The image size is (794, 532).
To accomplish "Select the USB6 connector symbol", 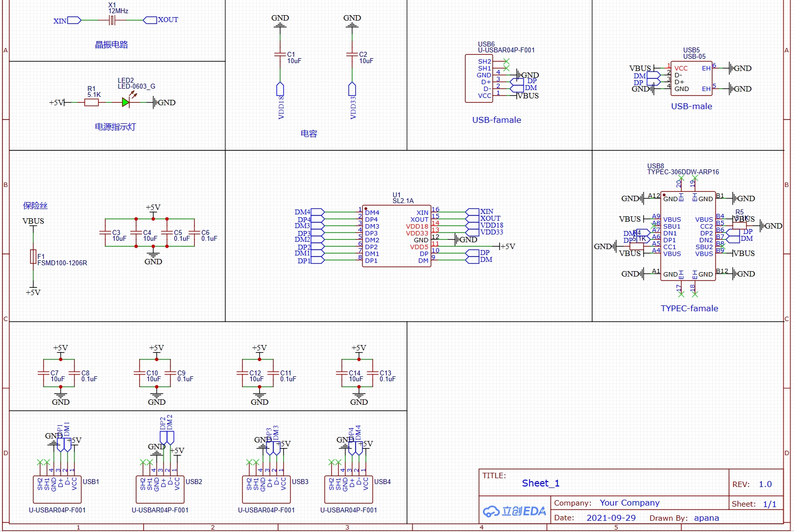I will [478, 78].
